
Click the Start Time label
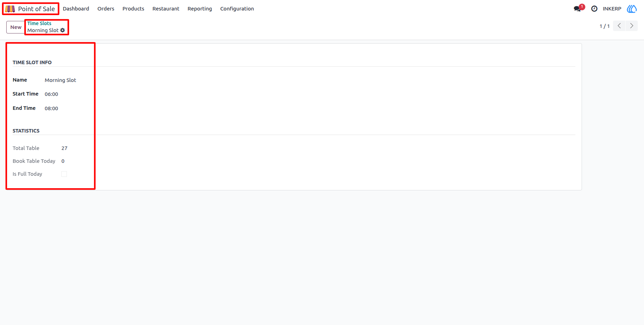click(25, 94)
